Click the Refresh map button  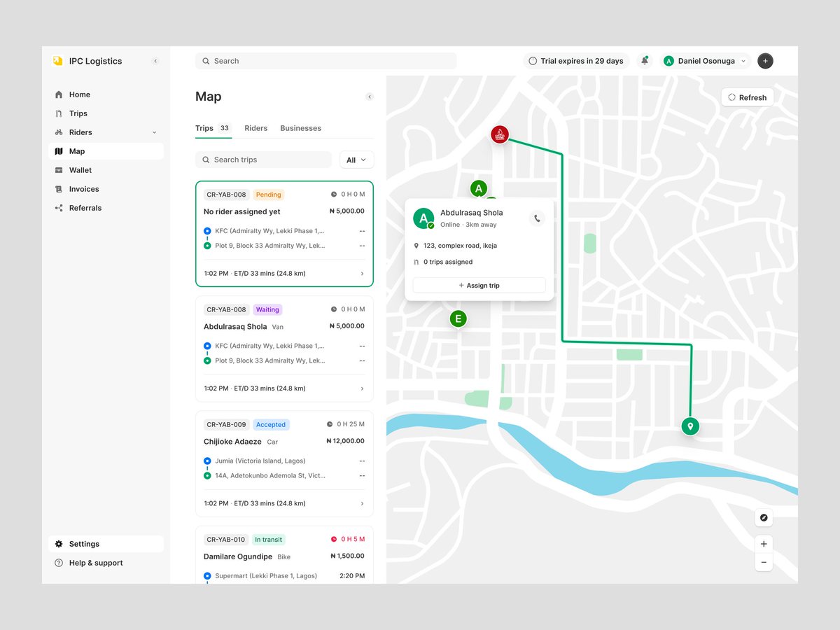(x=747, y=97)
